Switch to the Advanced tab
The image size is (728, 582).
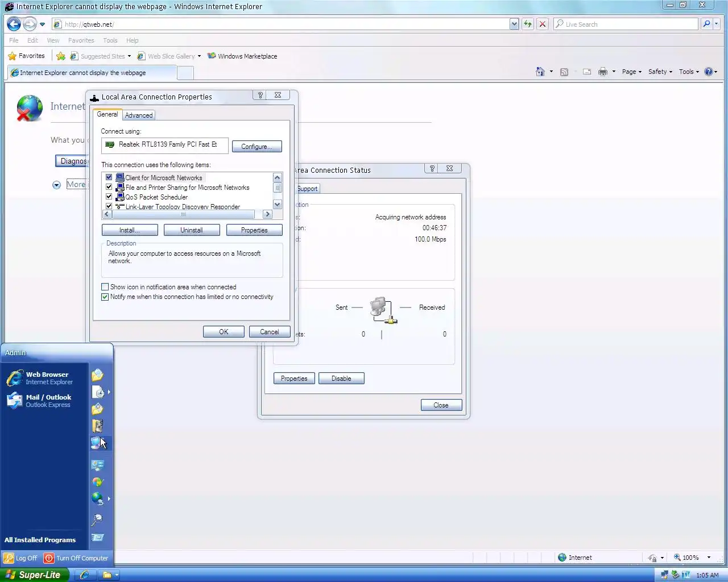point(139,115)
